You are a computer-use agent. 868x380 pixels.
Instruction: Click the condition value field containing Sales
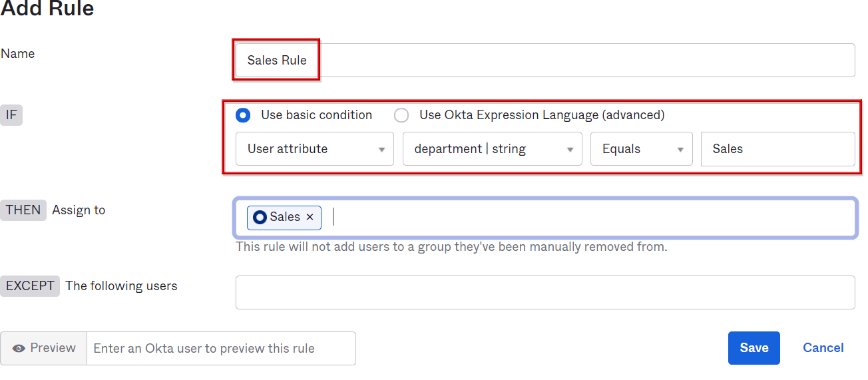coord(777,149)
